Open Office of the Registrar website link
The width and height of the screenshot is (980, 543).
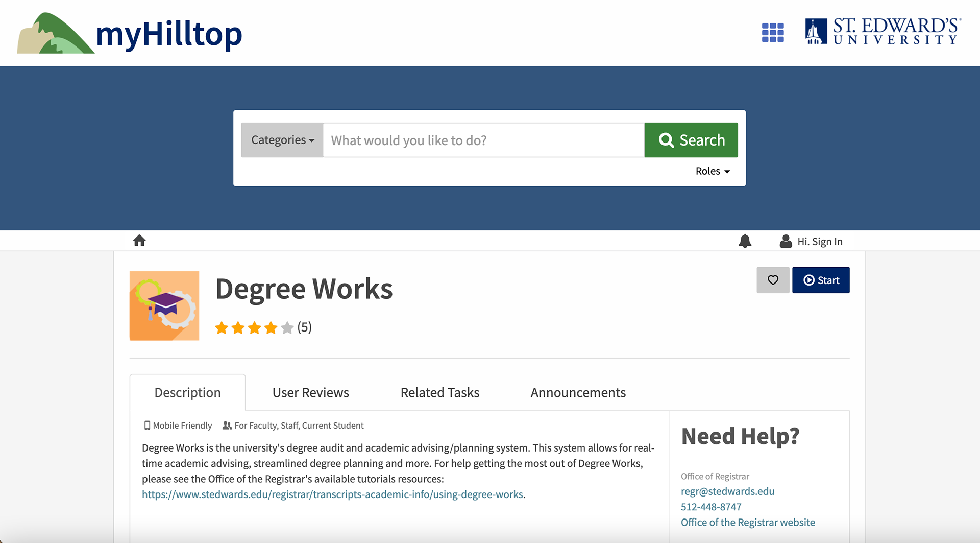(748, 522)
